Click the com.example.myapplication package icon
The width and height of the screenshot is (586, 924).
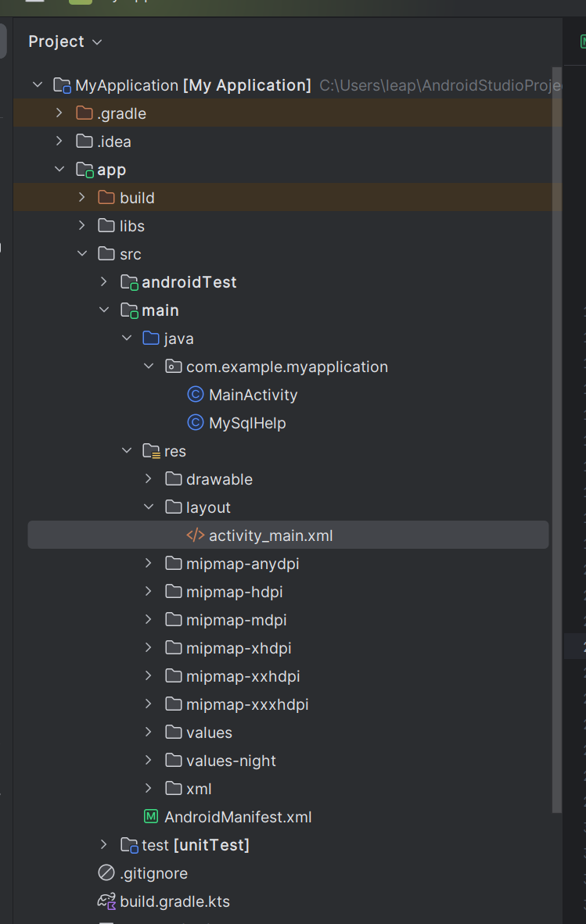point(174,367)
